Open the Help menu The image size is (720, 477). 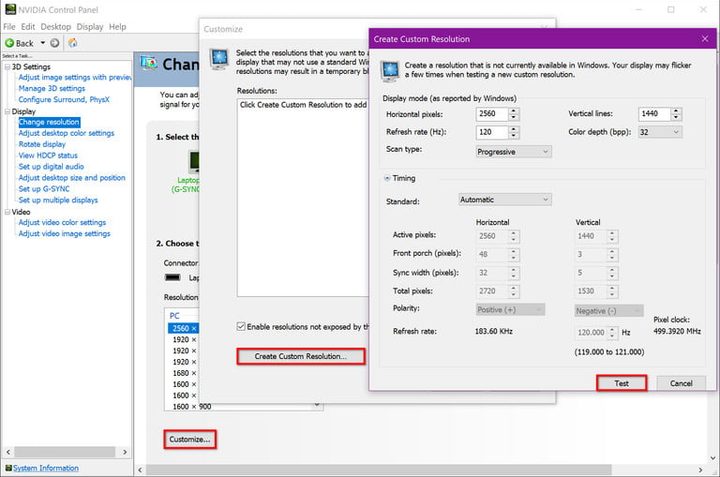(118, 27)
